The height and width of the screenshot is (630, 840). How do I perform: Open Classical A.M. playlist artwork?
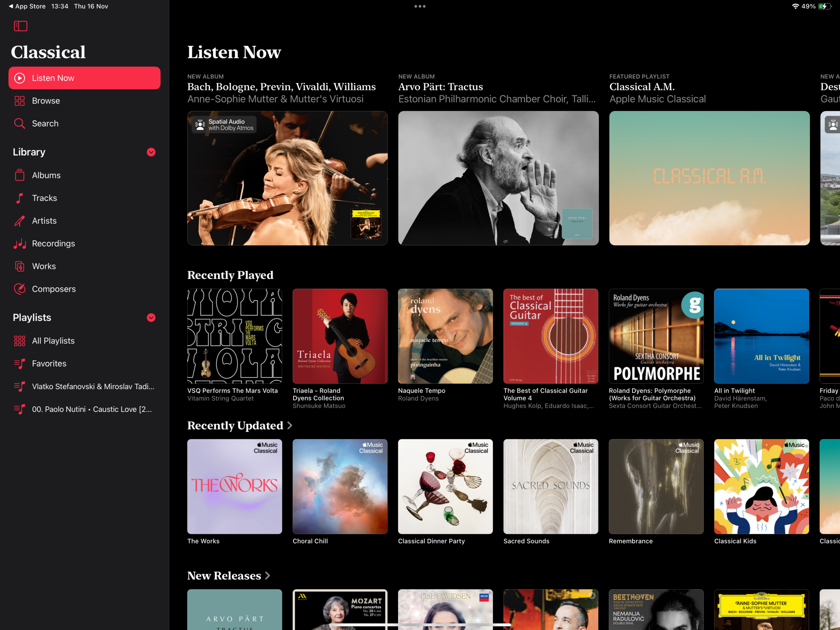click(x=709, y=178)
